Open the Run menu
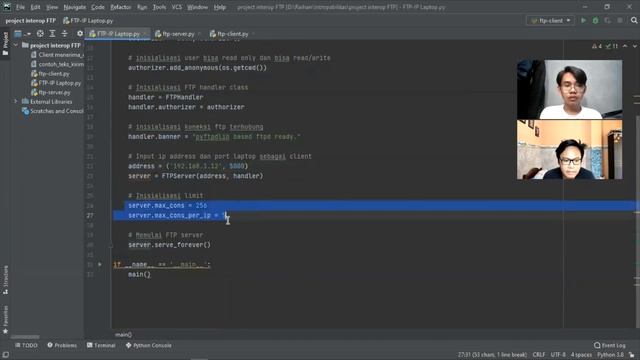The image size is (640, 360). 142,7
